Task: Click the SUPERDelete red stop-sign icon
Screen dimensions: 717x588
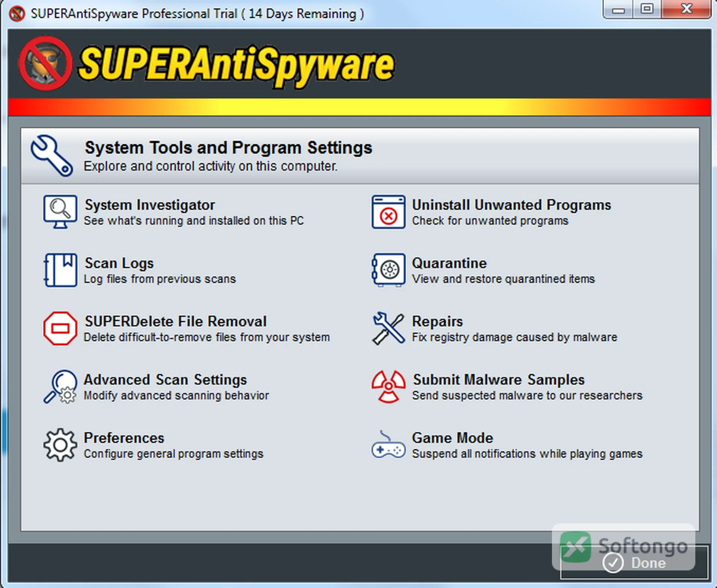Action: click(60, 328)
